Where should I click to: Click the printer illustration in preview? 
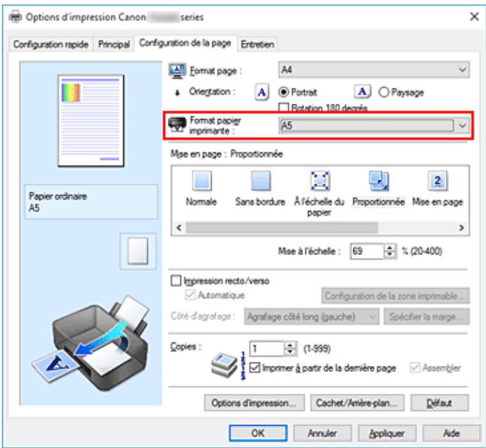coord(91,343)
